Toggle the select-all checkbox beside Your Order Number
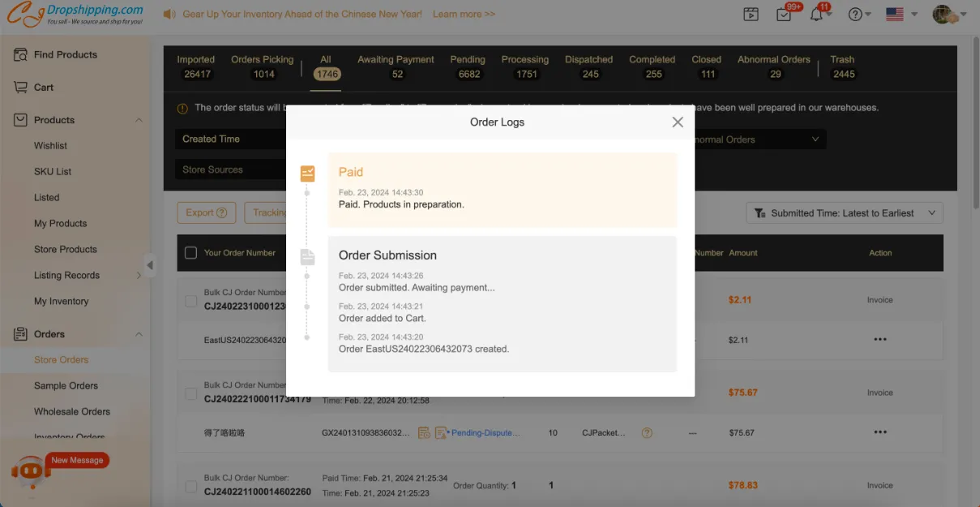The width and height of the screenshot is (980, 507). [x=190, y=253]
